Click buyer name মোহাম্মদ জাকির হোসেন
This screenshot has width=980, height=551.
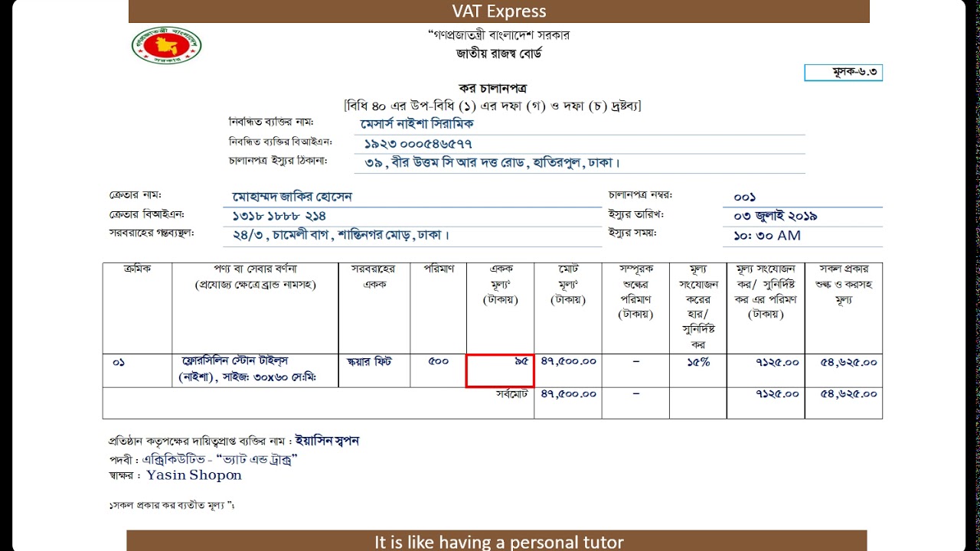coord(292,197)
